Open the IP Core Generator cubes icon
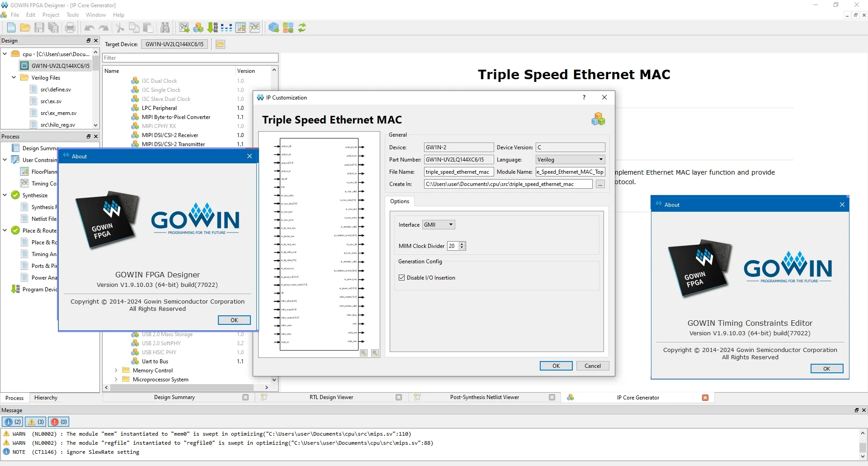The image size is (868, 466). pos(198,28)
